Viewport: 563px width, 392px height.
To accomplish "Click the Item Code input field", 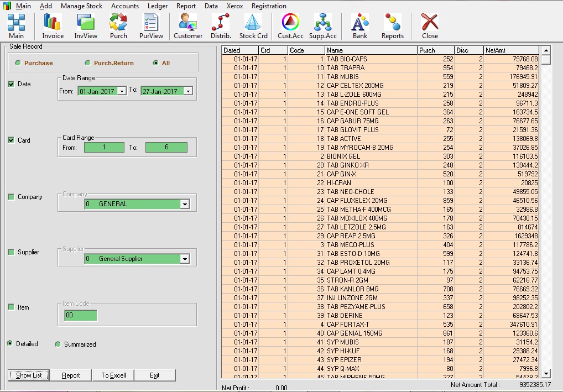I will tap(81, 315).
